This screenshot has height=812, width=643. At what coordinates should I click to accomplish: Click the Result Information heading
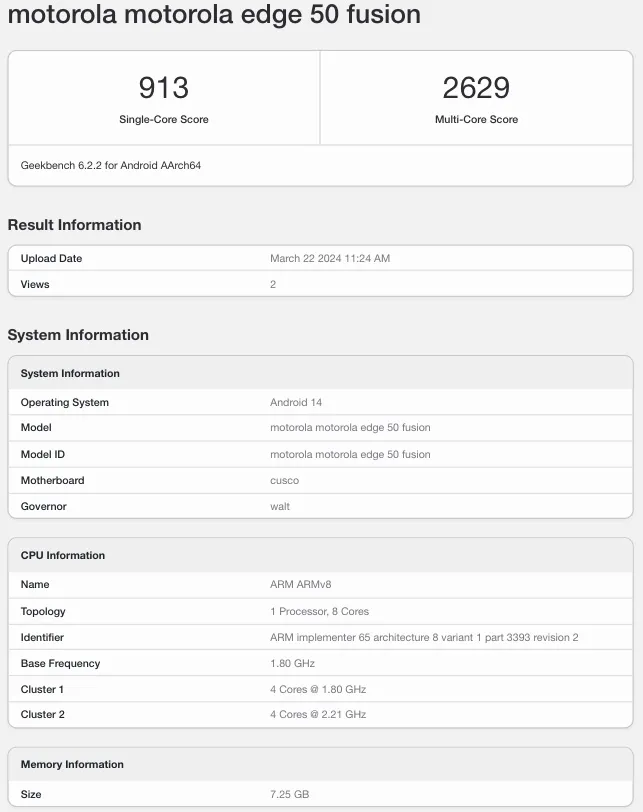[74, 225]
